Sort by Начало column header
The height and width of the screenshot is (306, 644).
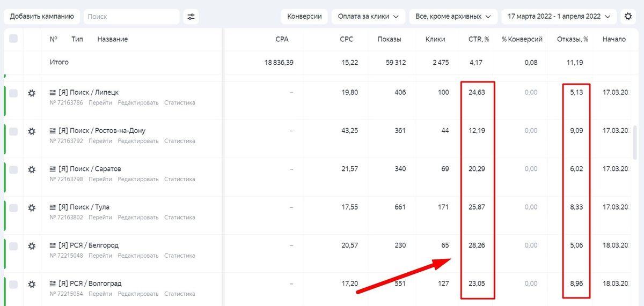(614, 39)
